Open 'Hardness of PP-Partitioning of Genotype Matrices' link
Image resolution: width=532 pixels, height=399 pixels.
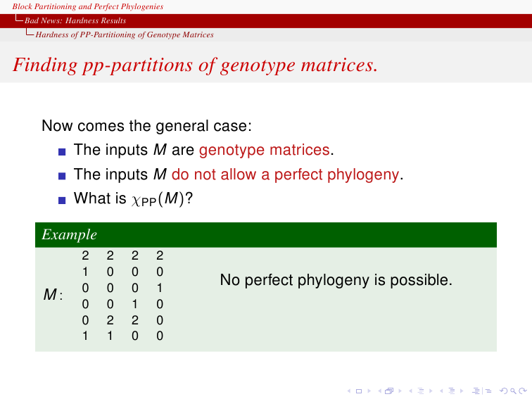tap(125, 34)
